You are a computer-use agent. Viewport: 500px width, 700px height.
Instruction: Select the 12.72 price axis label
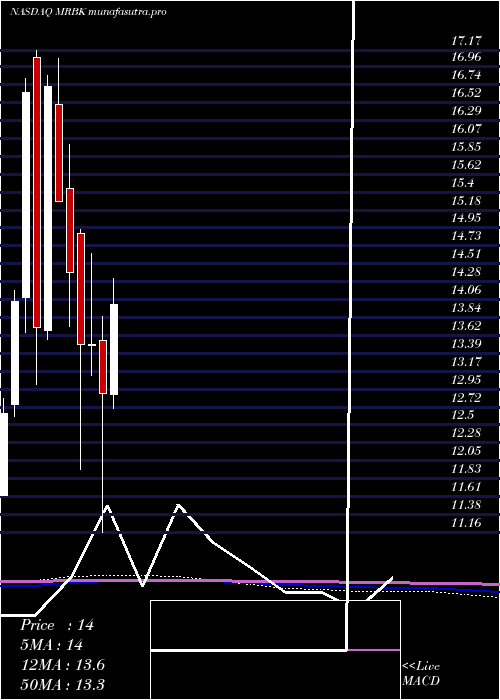(466, 397)
